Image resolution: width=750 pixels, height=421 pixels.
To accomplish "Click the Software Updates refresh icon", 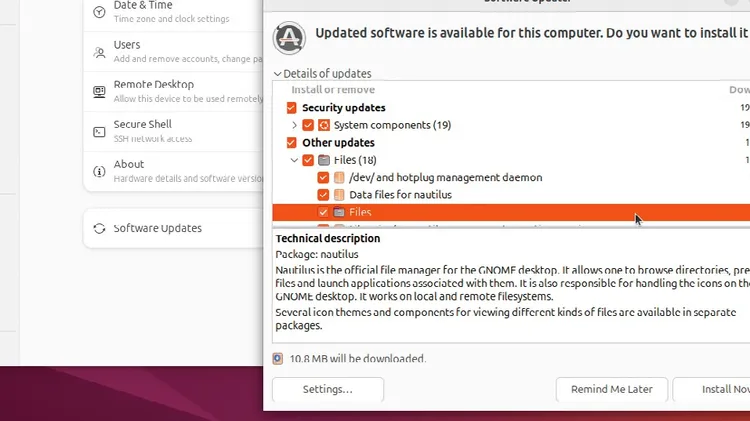I will [99, 229].
